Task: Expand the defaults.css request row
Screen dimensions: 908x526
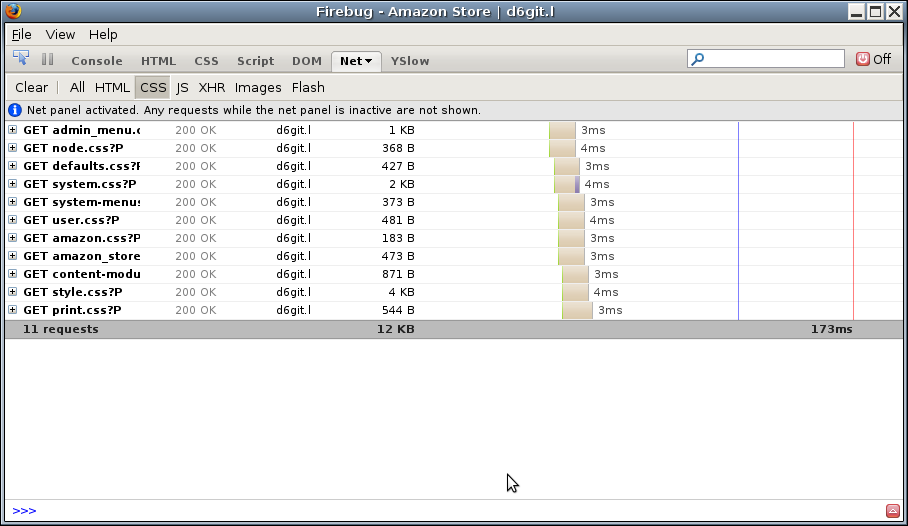Action: (13, 166)
